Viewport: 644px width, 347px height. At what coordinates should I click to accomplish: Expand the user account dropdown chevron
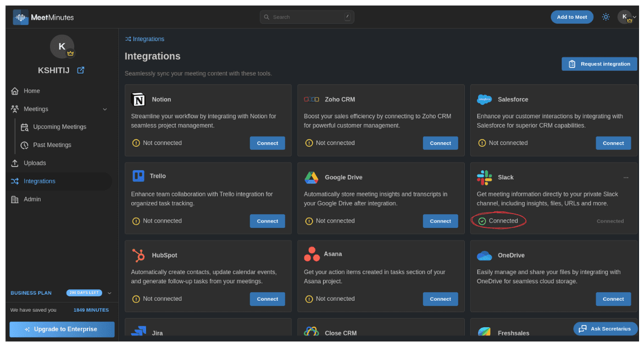[635, 17]
